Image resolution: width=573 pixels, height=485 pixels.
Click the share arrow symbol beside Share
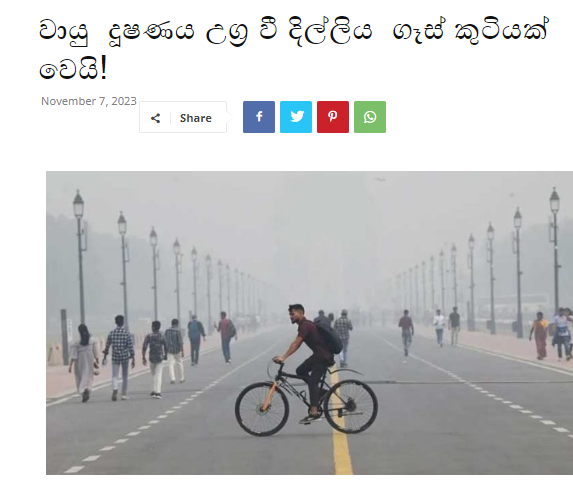tap(156, 118)
